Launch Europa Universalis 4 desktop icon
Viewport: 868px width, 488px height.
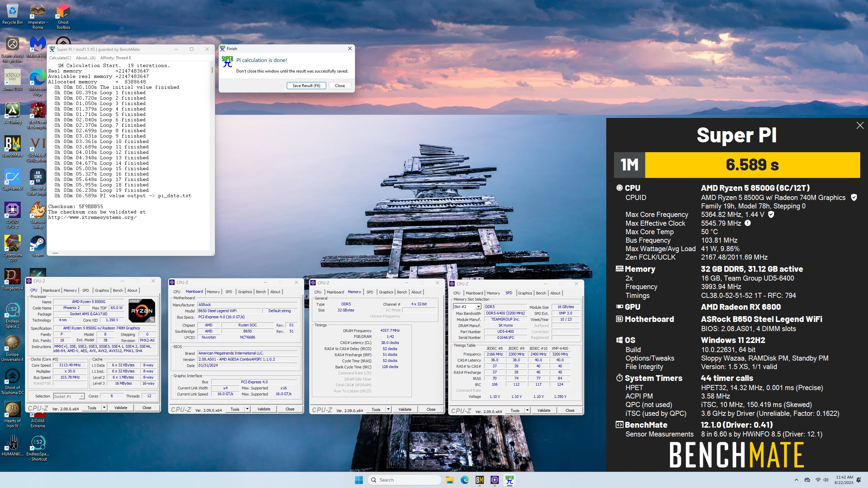(x=13, y=348)
